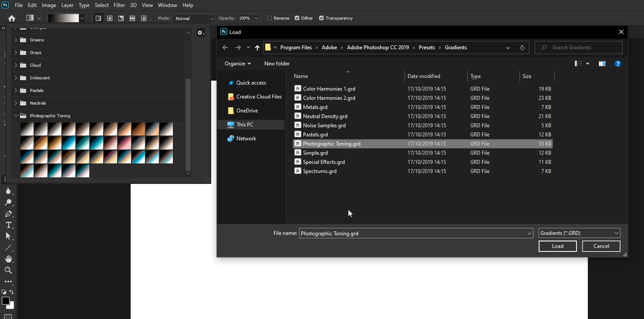Screen dimensions: 644x319
Task: Select Quick access in navigation pane
Action: (251, 83)
